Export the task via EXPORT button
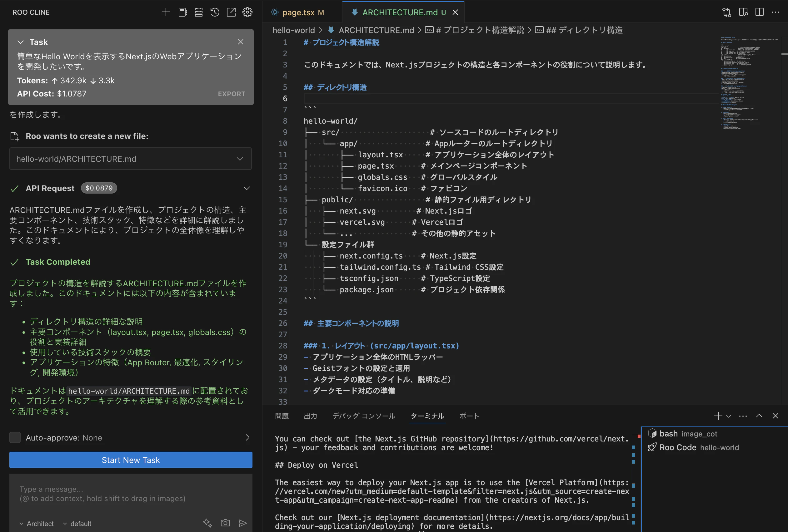 [x=232, y=94]
